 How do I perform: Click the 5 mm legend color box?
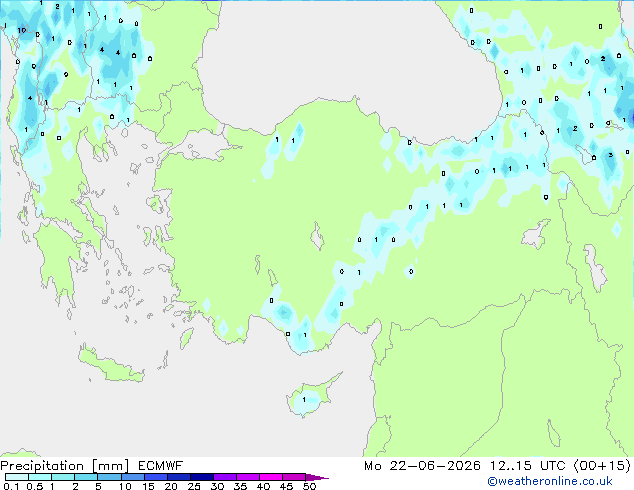(109, 477)
